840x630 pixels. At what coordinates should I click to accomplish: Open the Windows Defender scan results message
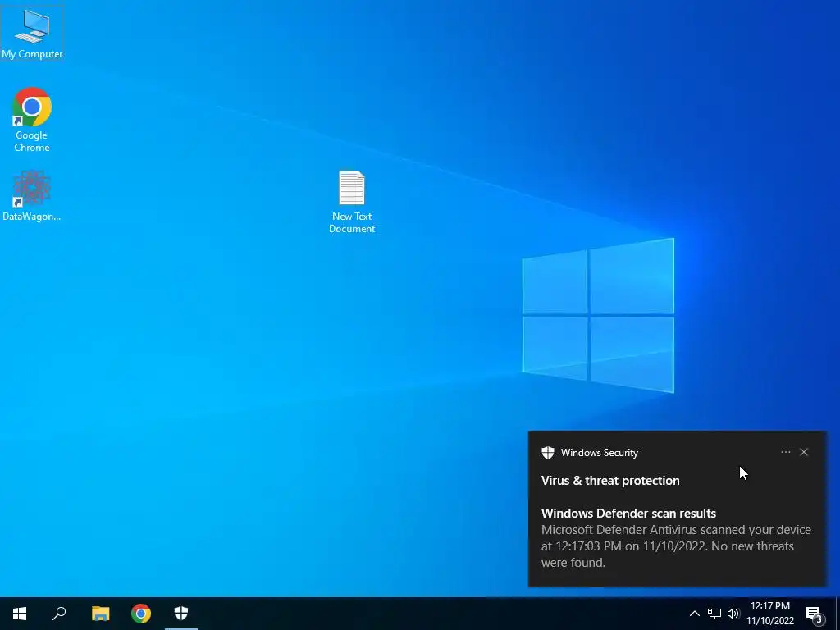676,538
